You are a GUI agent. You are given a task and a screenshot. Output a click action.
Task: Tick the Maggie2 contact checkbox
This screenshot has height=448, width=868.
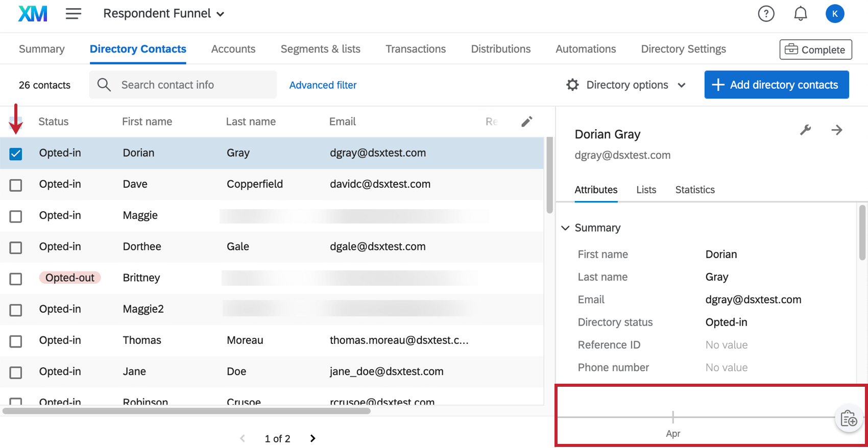(16, 310)
